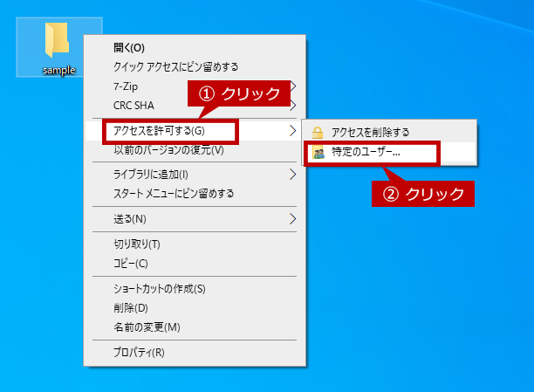Choose ショートカットの作成(S)
This screenshot has width=534, height=392.
click(x=195, y=289)
